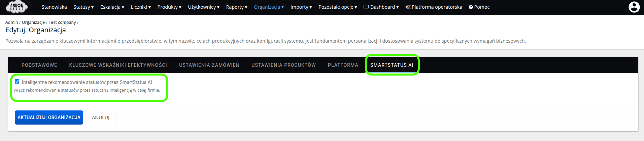
Task: Open the user profile avatar icon
Action: coord(634,7)
